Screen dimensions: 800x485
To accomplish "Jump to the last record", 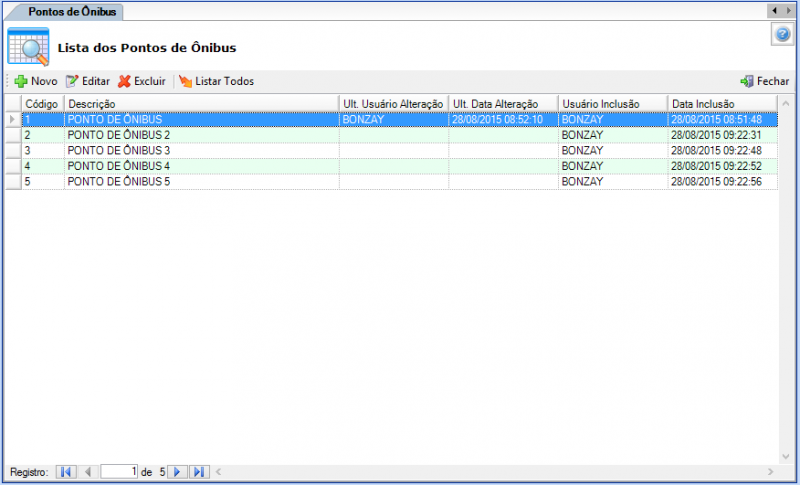I will tap(198, 471).
